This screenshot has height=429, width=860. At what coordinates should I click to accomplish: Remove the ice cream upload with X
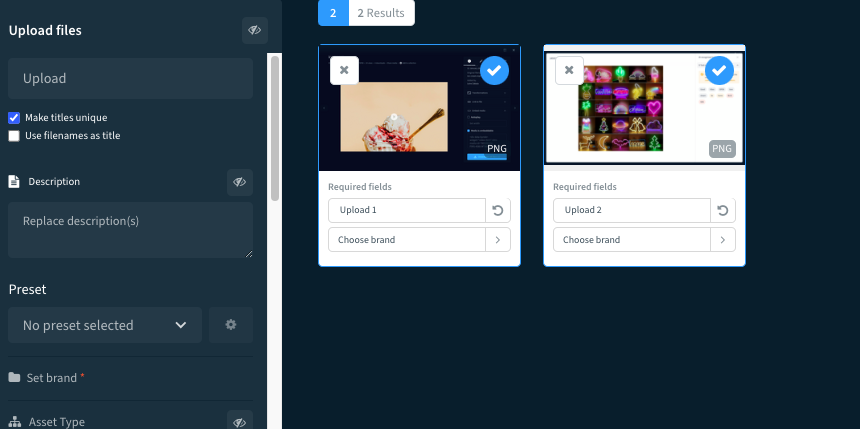[344, 70]
